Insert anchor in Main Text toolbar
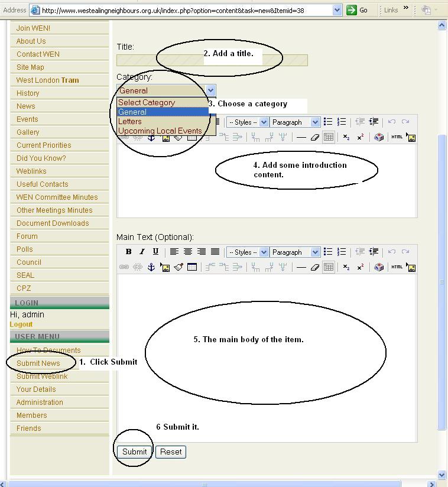Image resolution: width=448 pixels, height=487 pixels. click(x=151, y=267)
